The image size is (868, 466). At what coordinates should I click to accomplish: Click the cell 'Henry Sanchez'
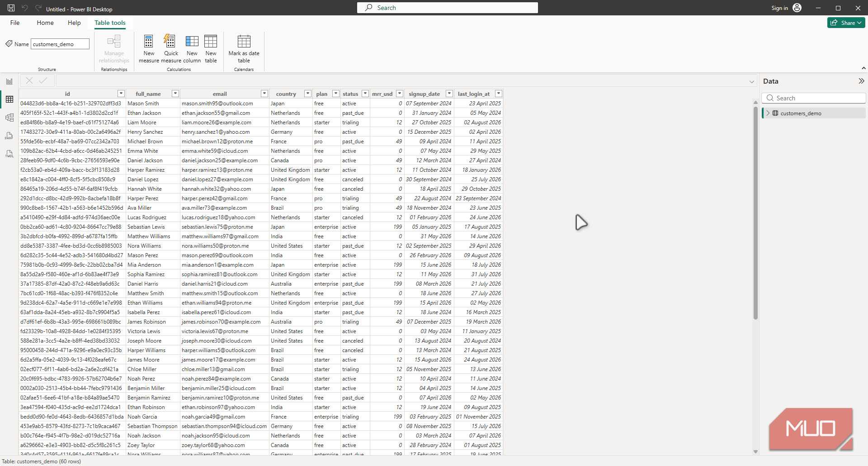click(153, 132)
